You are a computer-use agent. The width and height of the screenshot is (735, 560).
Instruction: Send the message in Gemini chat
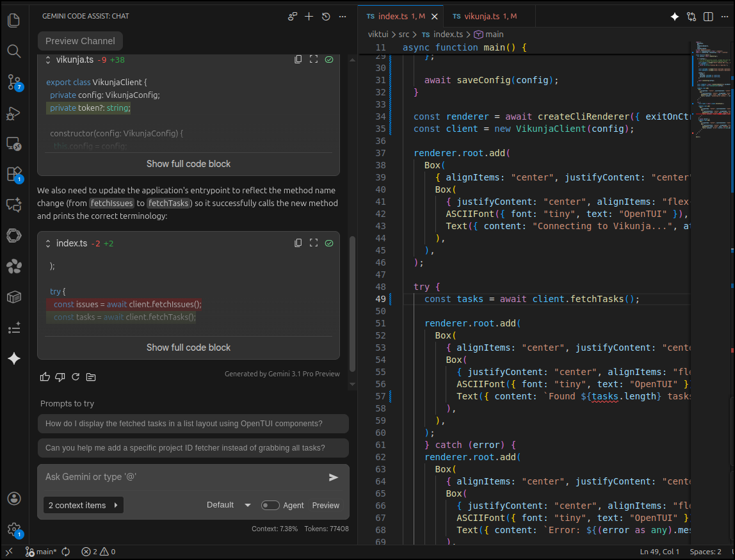coord(334,477)
